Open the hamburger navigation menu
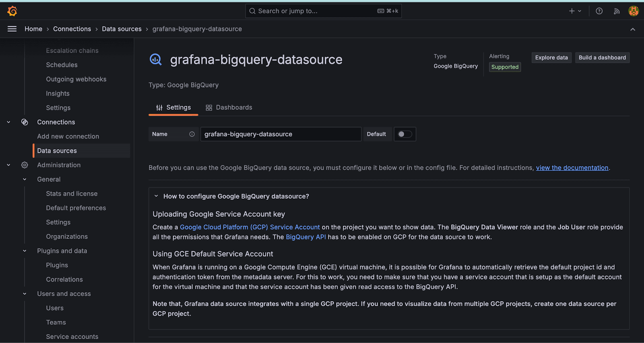The image size is (644, 343). (12, 29)
